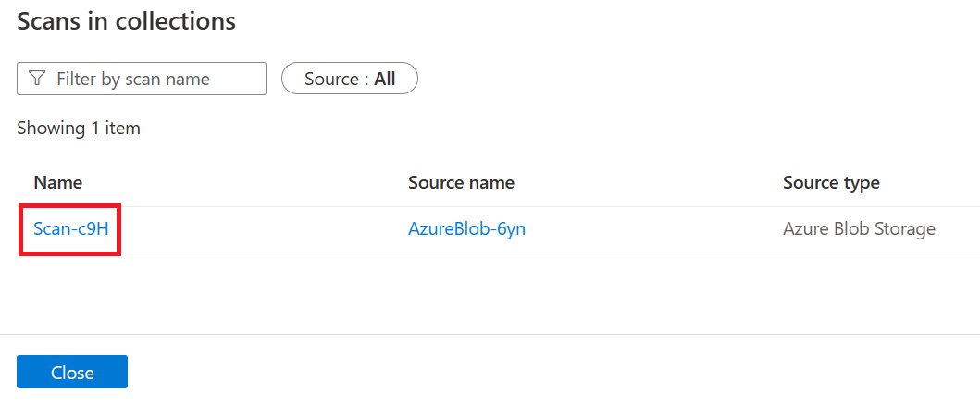This screenshot has width=980, height=405.
Task: Click the Showing 1 item text
Action: [x=79, y=129]
